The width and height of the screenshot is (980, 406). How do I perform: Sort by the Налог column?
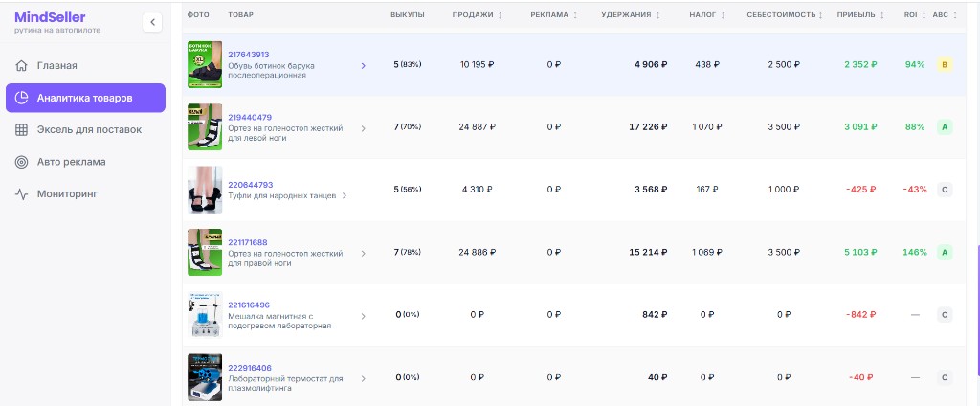tap(707, 15)
